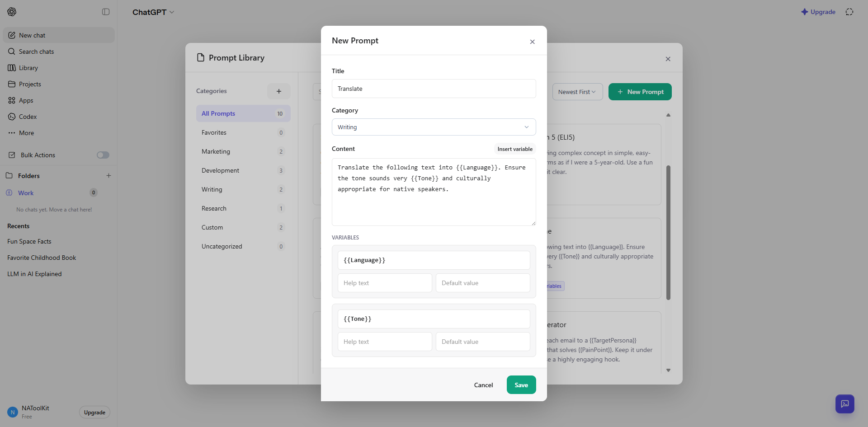The height and width of the screenshot is (427, 868).
Task: Open Codex from the sidebar
Action: click(x=59, y=117)
